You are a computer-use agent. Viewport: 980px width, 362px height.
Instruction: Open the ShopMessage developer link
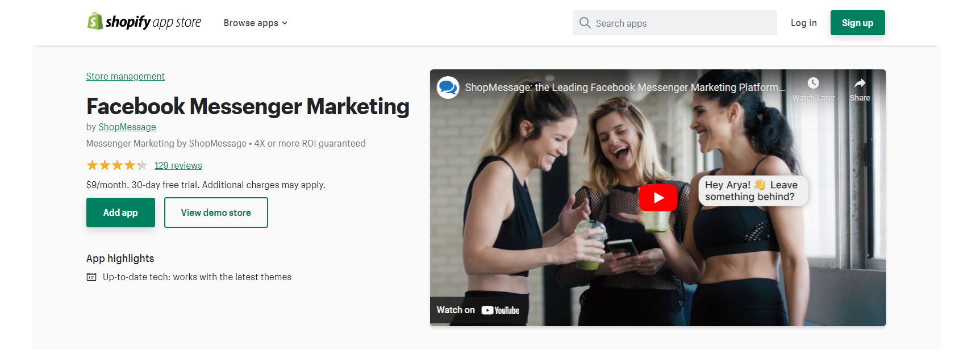127,127
